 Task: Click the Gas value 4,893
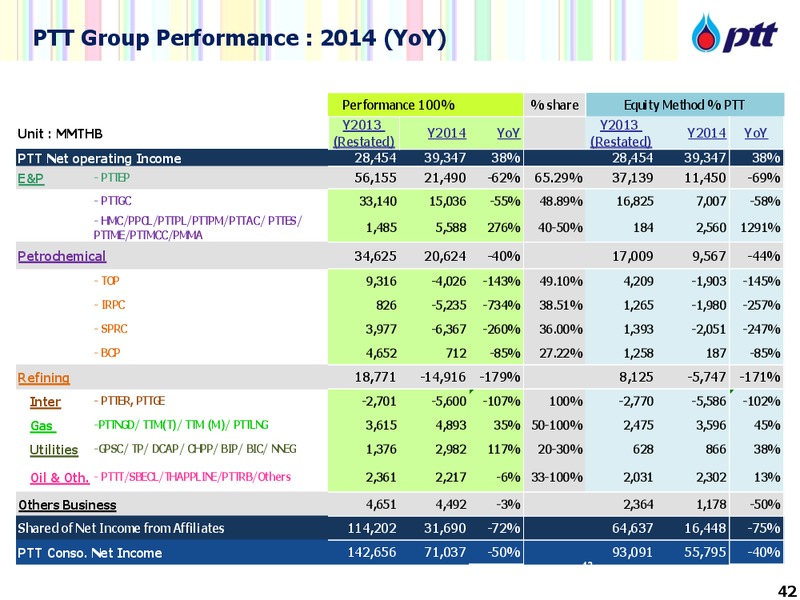point(449,426)
